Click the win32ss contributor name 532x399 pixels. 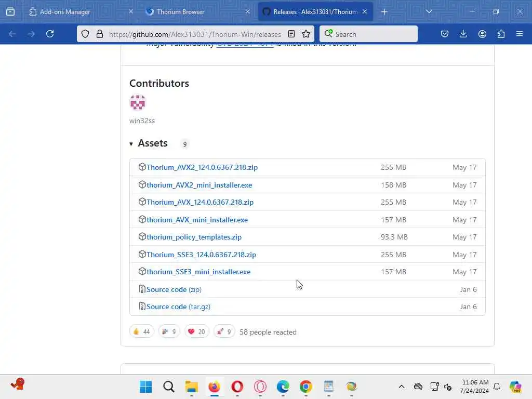(x=142, y=121)
